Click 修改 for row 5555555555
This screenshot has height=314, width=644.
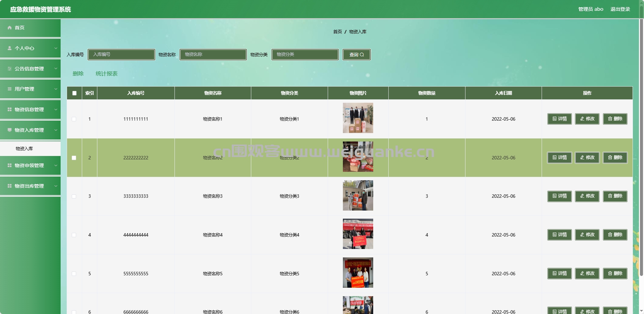point(587,274)
